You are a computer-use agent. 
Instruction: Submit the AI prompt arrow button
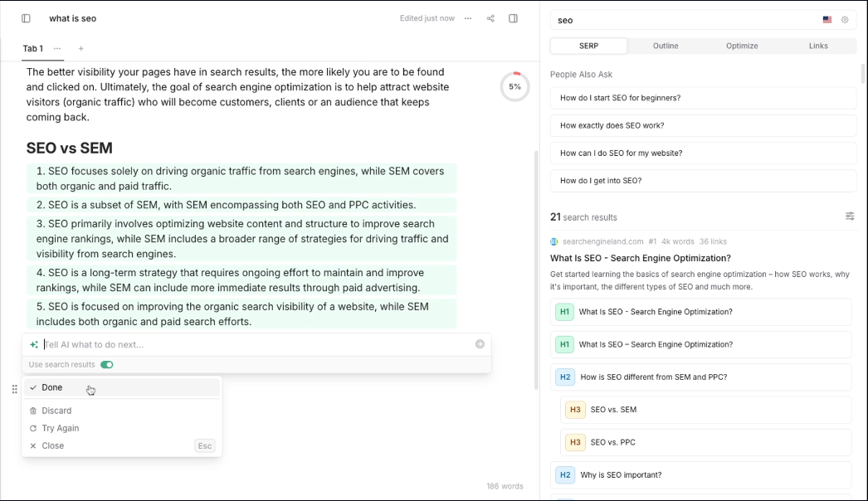click(x=480, y=344)
